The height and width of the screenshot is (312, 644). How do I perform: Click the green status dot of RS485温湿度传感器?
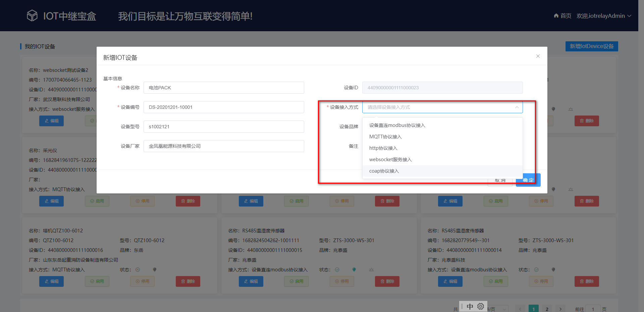coord(354,269)
